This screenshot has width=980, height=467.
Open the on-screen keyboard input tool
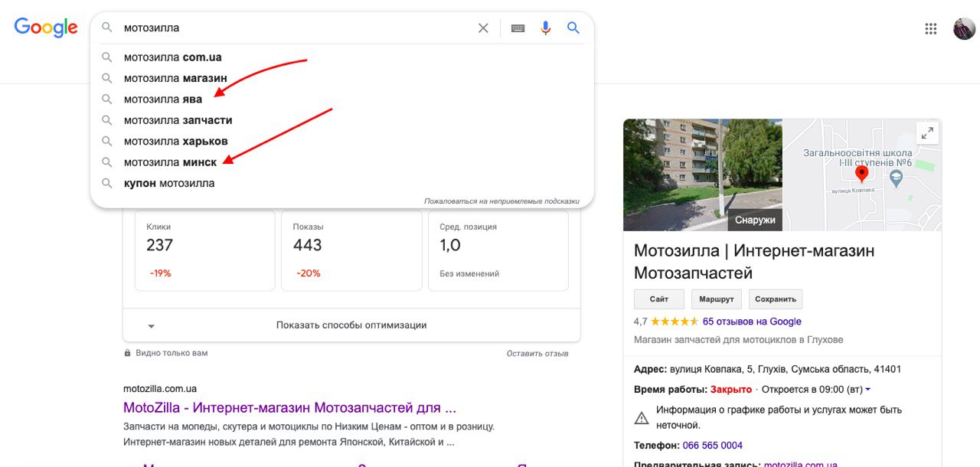point(518,28)
